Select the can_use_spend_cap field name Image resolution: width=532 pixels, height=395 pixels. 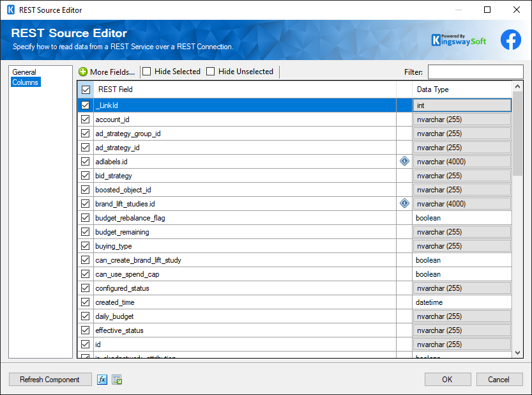click(x=127, y=274)
